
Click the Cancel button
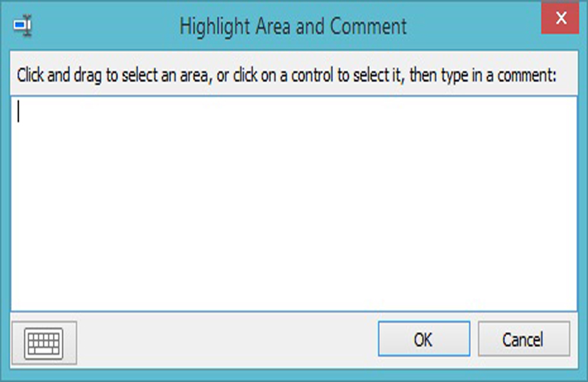pyautogui.click(x=523, y=339)
